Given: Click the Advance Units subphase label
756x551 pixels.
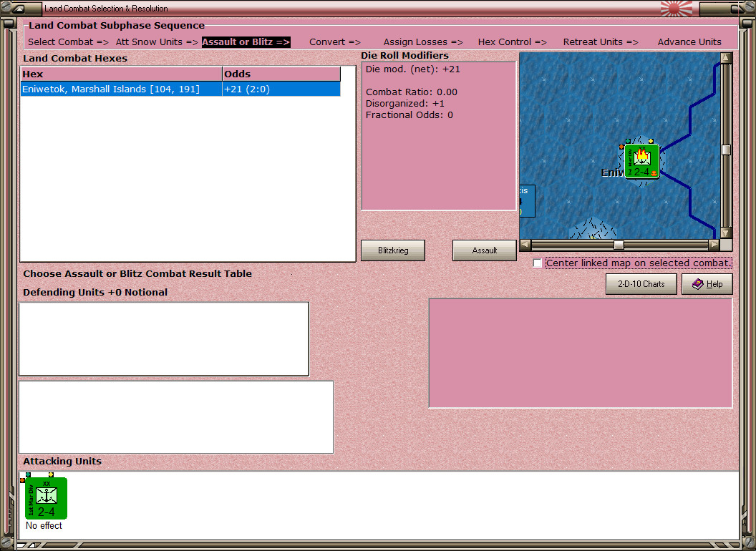Looking at the screenshot, I should click(x=689, y=42).
